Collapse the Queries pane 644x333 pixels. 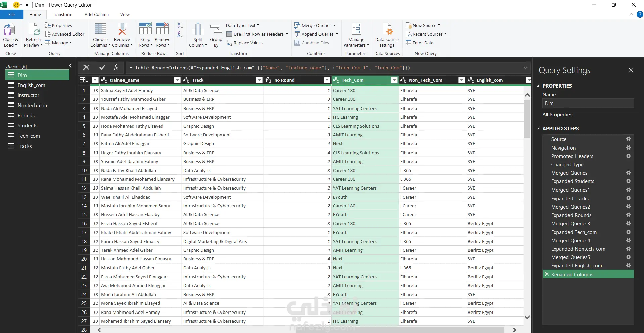[x=70, y=66]
